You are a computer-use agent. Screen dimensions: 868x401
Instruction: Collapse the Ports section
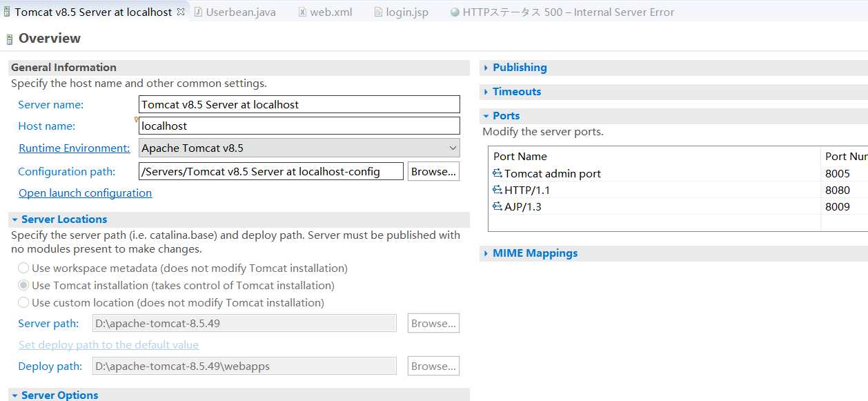pyautogui.click(x=486, y=116)
